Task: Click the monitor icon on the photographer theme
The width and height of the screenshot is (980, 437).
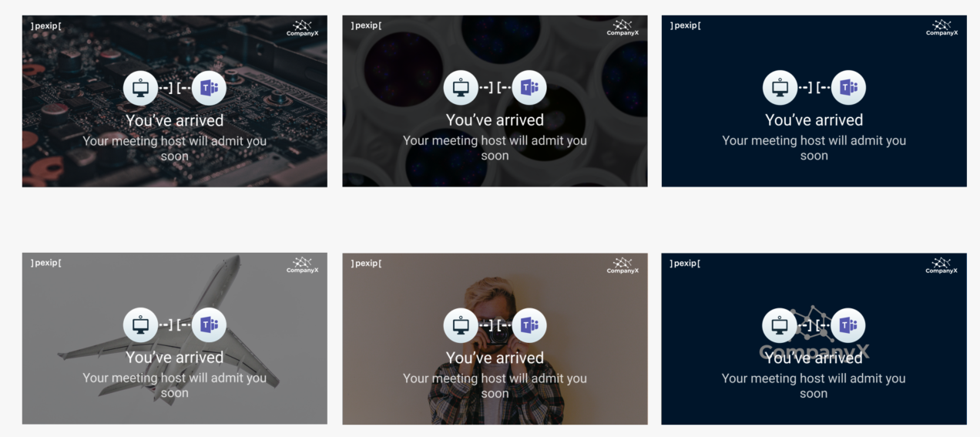Action: coord(461,325)
